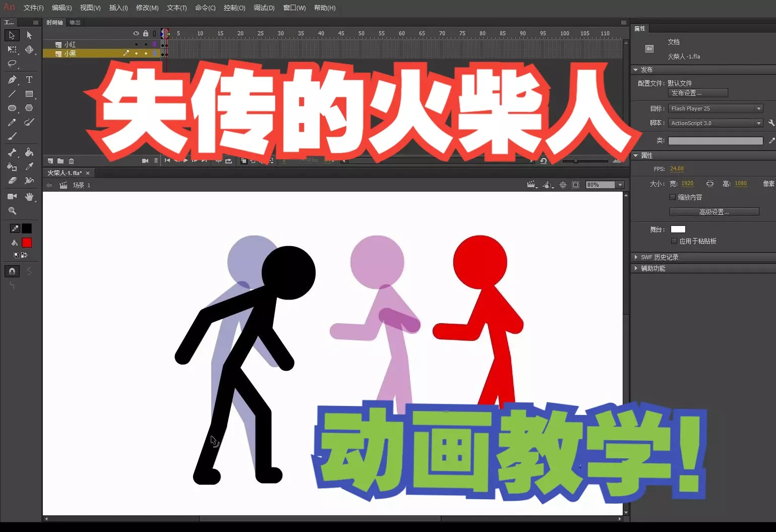776x532 pixels.
Task: Choose the Rectangle tool
Action: [29, 94]
